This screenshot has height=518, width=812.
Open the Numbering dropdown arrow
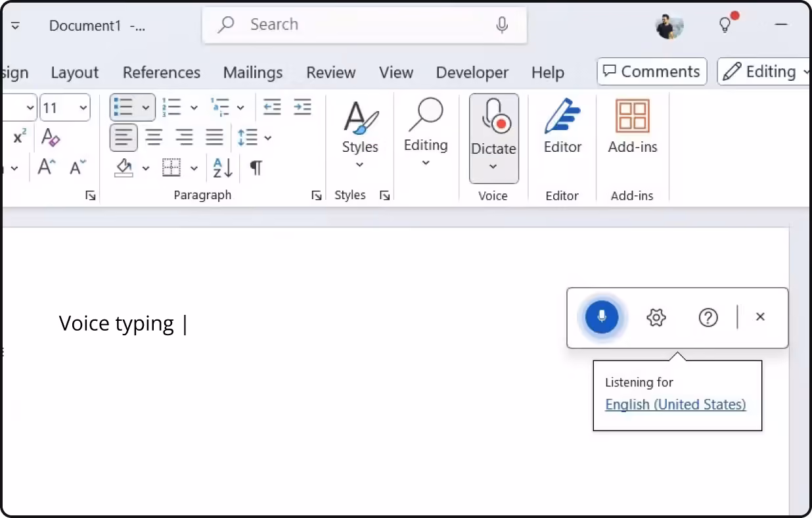coord(194,108)
